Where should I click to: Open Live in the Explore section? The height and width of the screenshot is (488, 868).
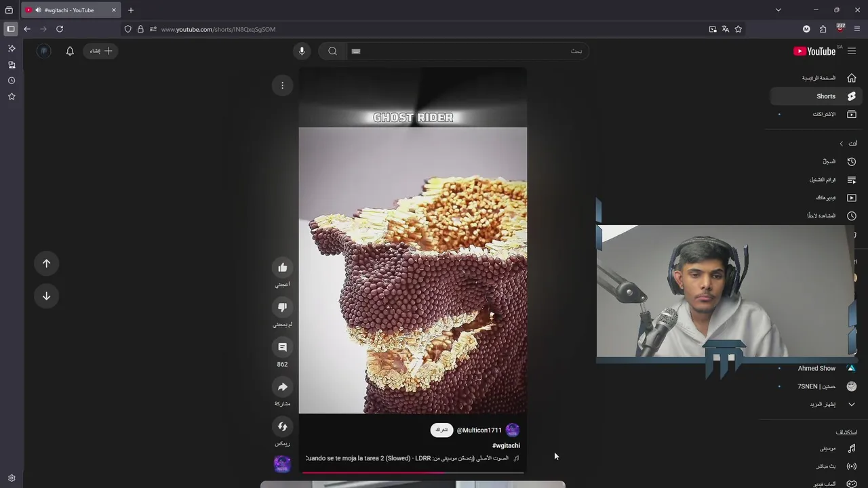click(x=816, y=466)
